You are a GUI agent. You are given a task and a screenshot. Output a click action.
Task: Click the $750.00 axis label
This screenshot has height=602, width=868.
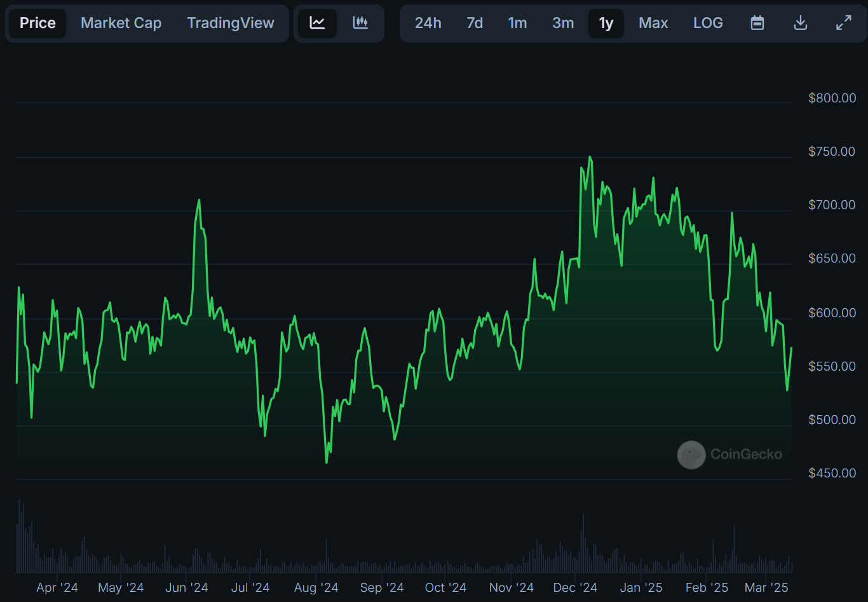tap(832, 151)
